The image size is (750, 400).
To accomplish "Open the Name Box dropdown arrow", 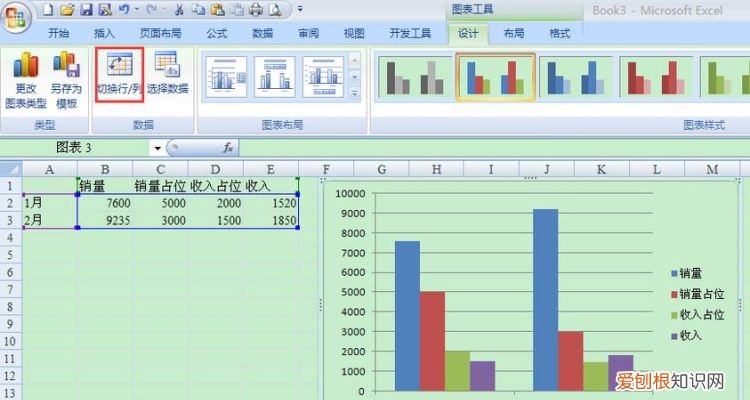I will [157, 148].
